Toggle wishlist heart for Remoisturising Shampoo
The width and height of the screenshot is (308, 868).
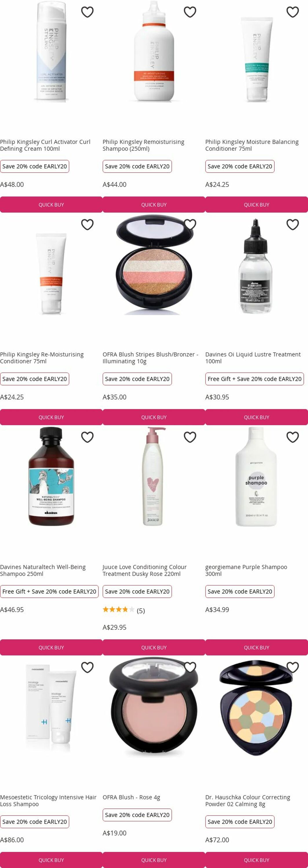(x=190, y=12)
